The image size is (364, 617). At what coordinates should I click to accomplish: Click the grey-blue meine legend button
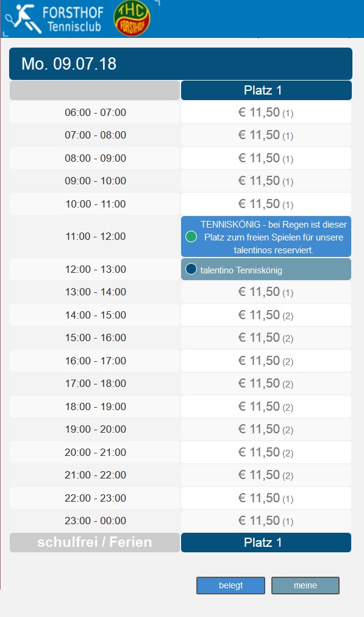click(x=305, y=585)
